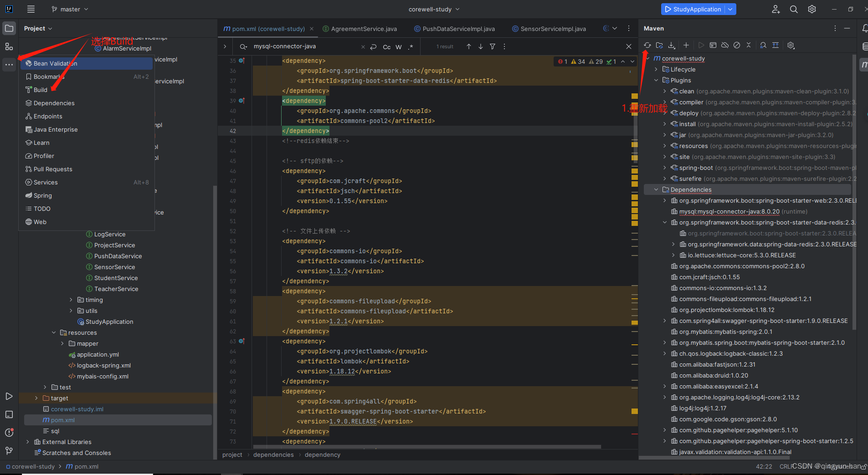Image resolution: width=868 pixels, height=475 pixels.
Task: Click Generate Sources and Update Folders icon
Action: click(659, 45)
